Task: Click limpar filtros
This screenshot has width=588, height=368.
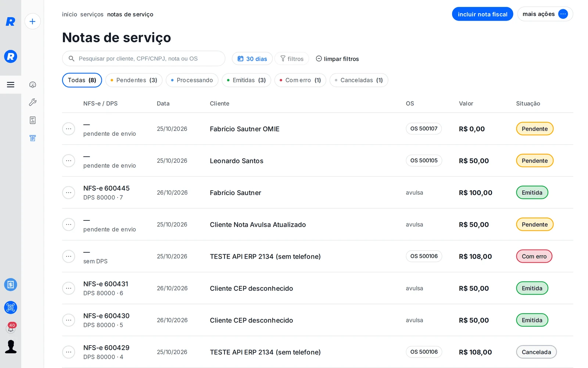Action: 337,59
